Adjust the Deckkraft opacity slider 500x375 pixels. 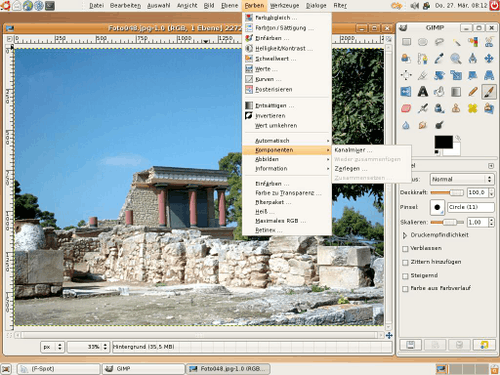447,193
